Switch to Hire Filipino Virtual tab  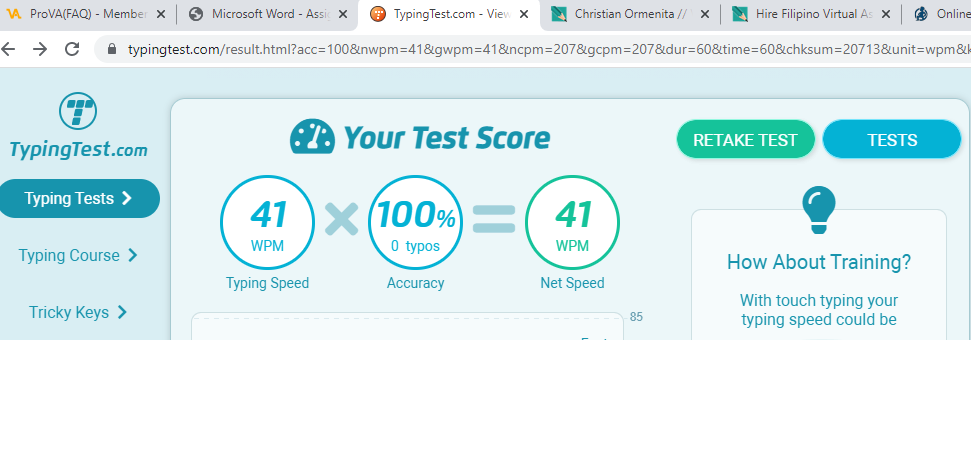click(810, 14)
